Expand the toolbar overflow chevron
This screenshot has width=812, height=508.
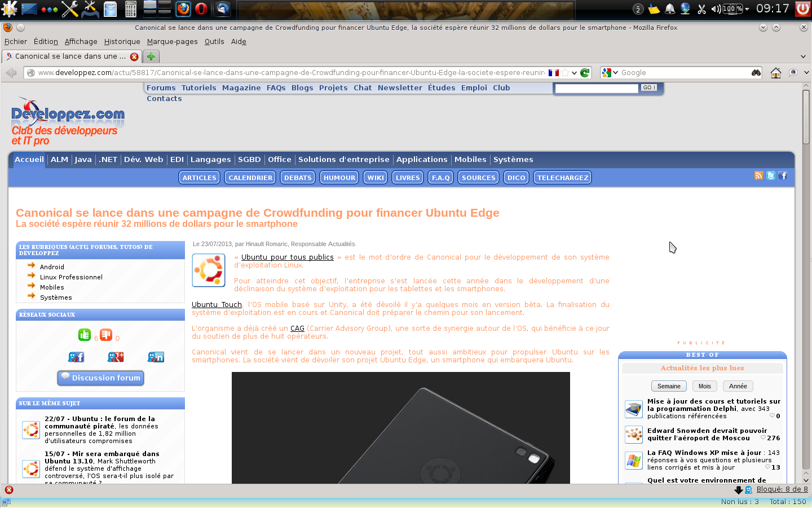click(806, 73)
